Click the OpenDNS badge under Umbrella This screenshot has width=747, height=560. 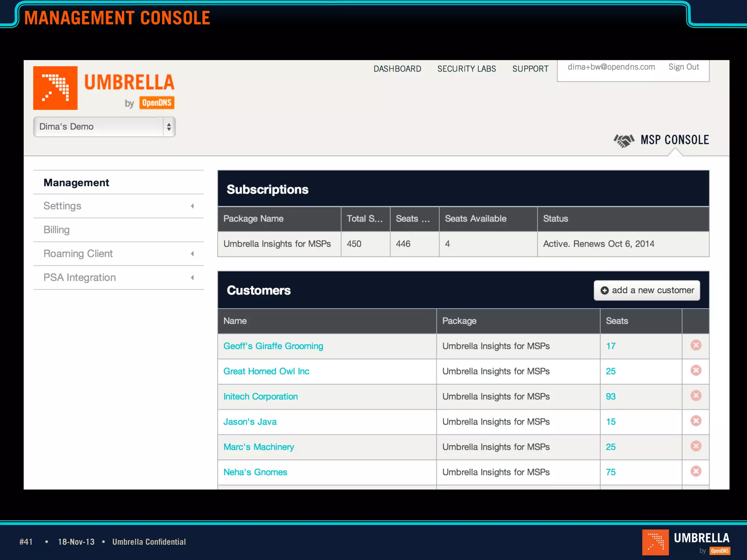(x=157, y=103)
